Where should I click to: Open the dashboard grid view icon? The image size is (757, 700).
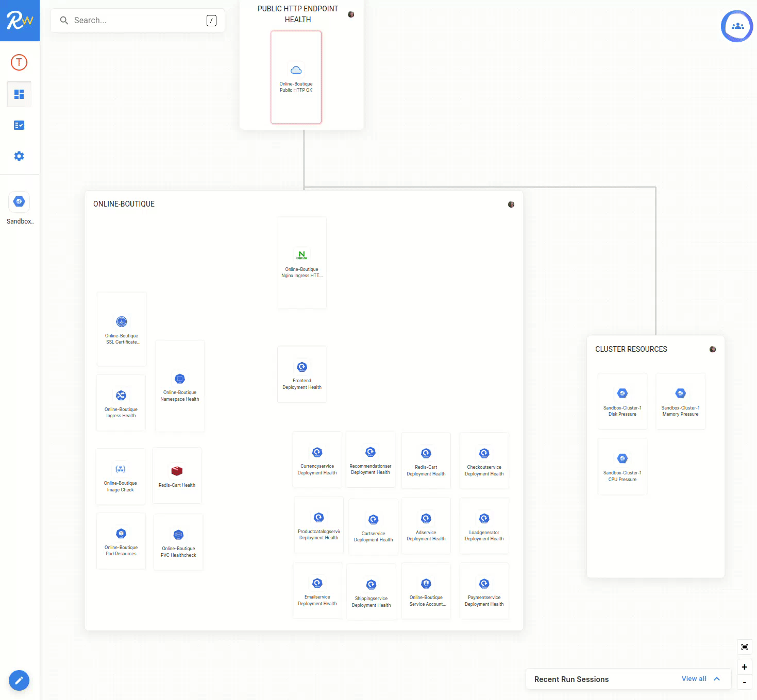click(19, 94)
